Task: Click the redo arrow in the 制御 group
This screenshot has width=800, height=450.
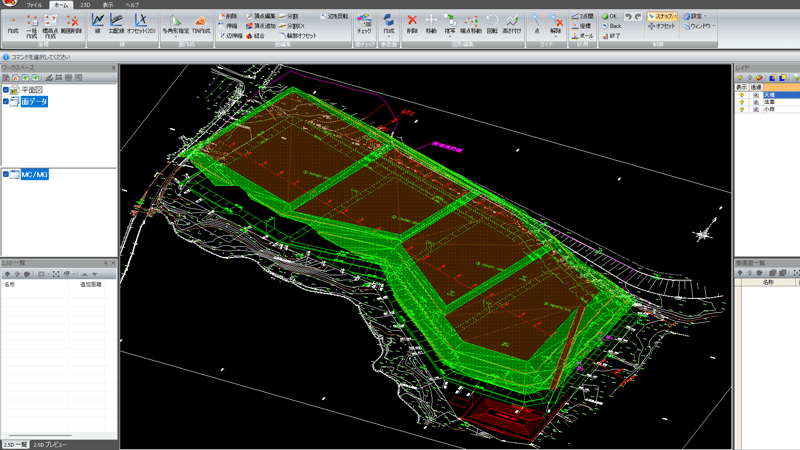Action: (x=638, y=16)
